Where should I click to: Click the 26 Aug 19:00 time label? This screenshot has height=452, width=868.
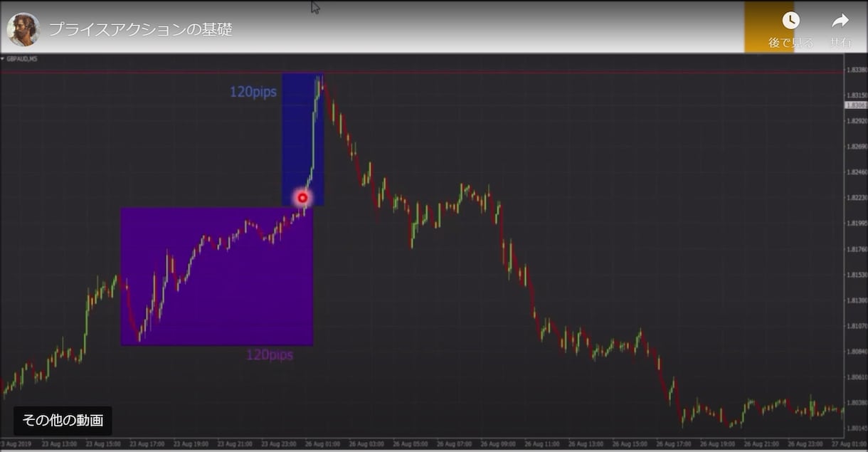point(719,443)
